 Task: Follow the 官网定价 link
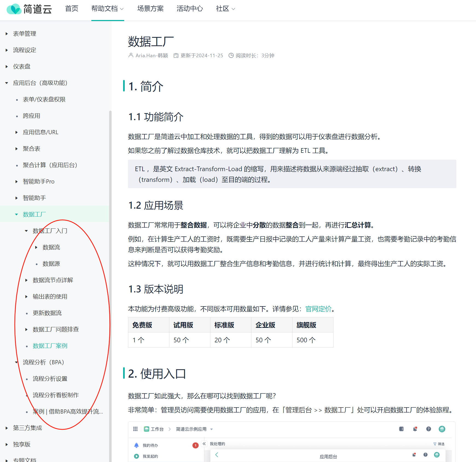tap(318, 309)
